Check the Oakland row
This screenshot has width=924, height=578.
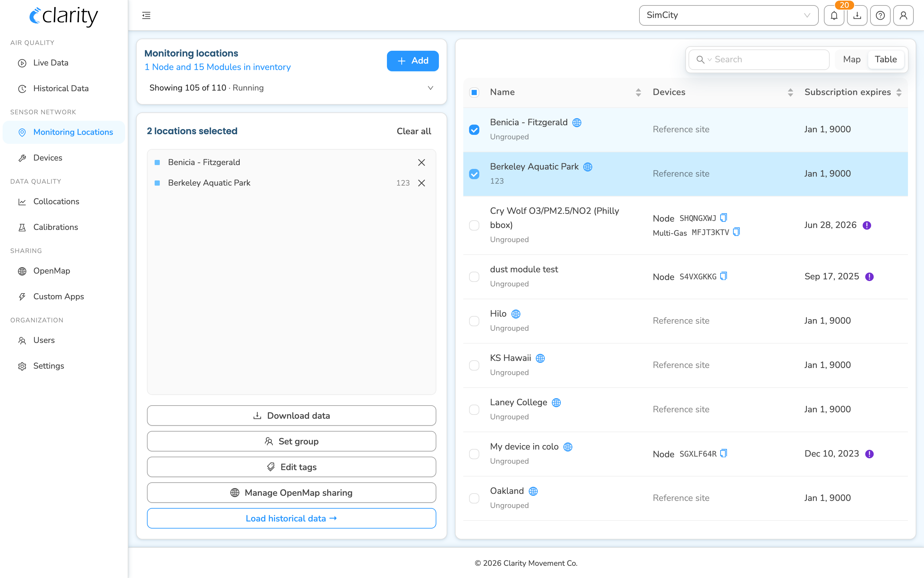tap(474, 498)
